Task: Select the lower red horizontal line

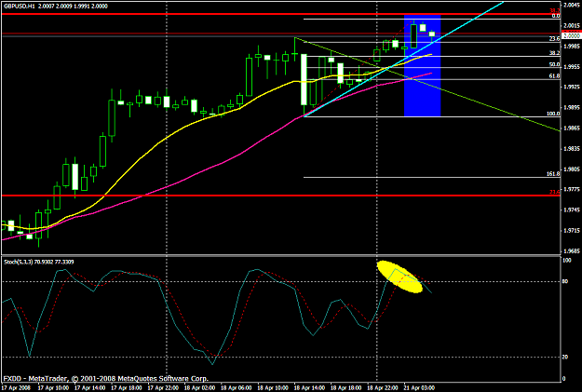Action: [280, 196]
